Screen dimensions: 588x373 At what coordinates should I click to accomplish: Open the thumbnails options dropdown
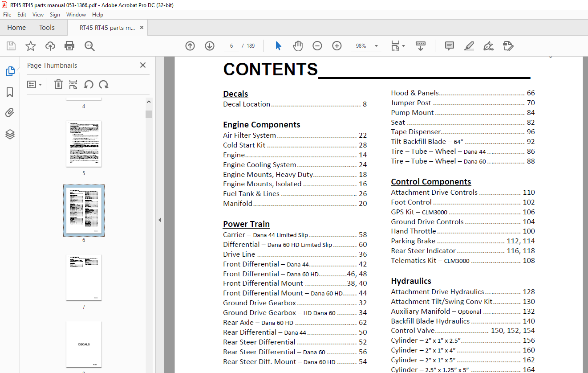(34, 84)
